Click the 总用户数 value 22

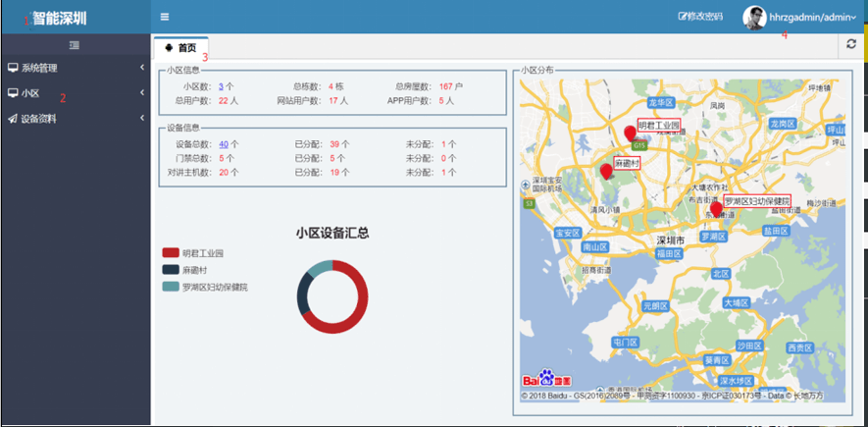(x=224, y=101)
